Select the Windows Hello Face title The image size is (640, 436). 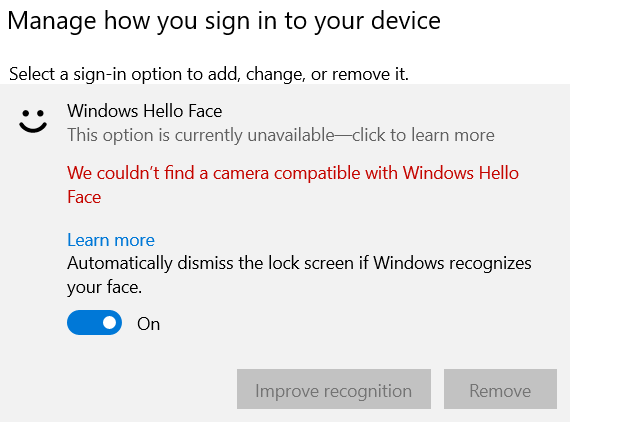(144, 111)
